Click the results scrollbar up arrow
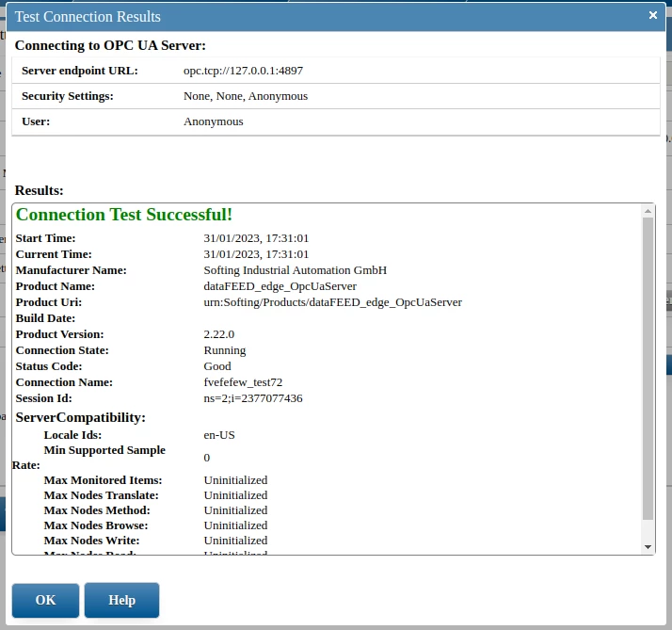This screenshot has height=630, width=672. pos(648,212)
